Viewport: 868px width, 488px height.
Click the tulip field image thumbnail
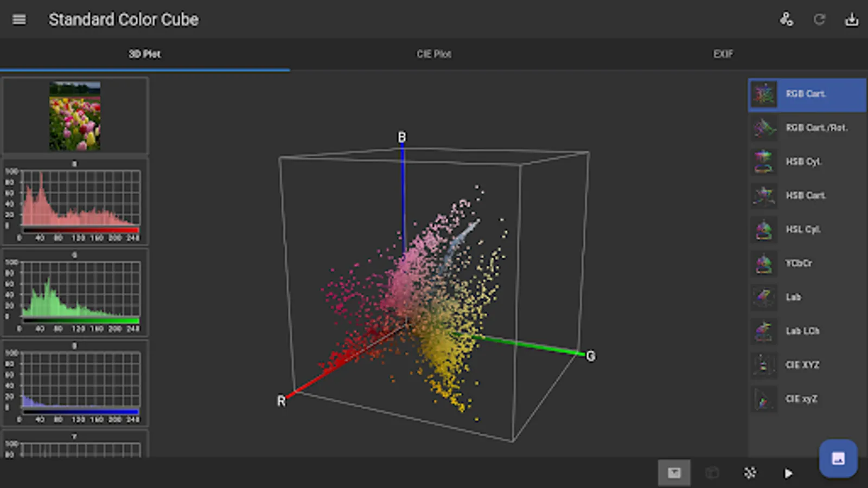75,116
